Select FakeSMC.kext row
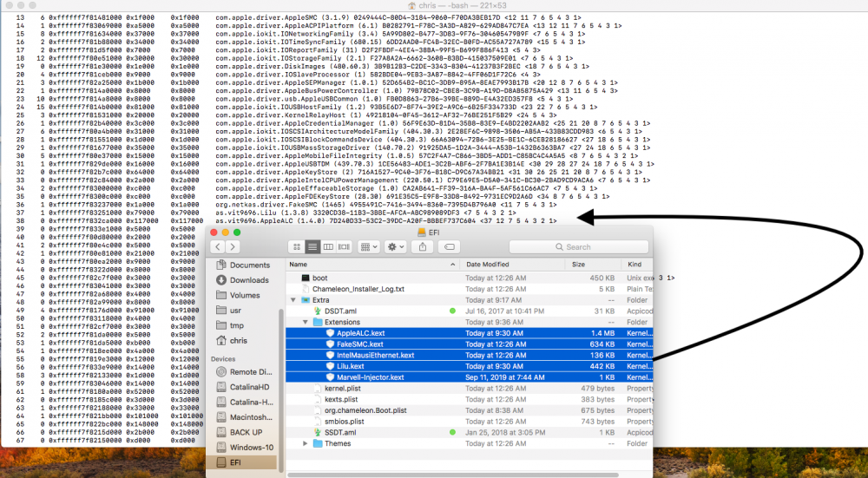 pyautogui.click(x=470, y=344)
